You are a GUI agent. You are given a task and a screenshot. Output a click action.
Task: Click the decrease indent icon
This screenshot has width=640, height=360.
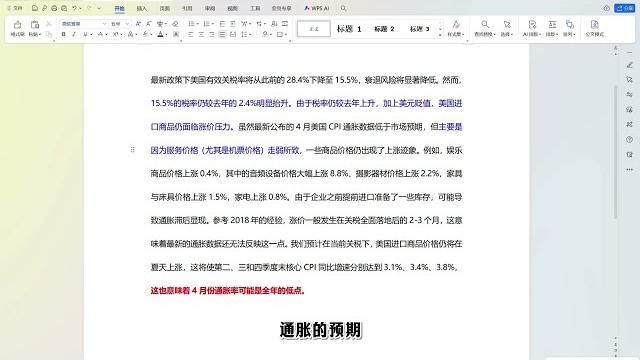(x=222, y=24)
